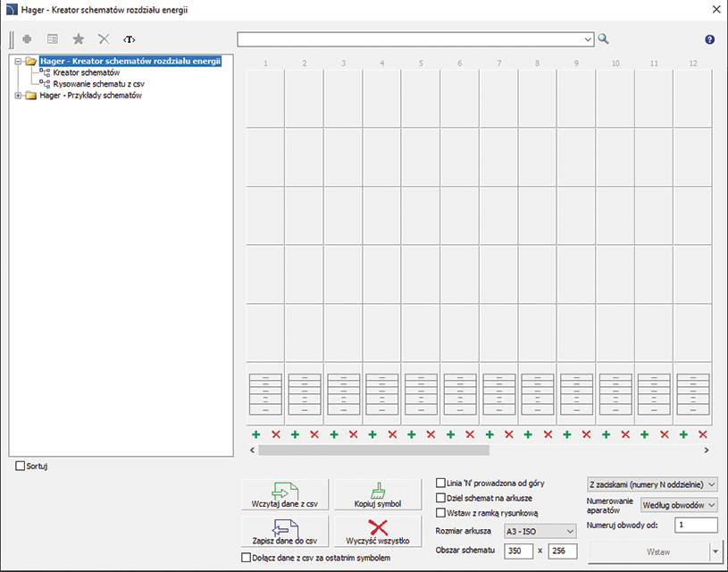Click the star icon in the toolbar

pyautogui.click(x=78, y=38)
